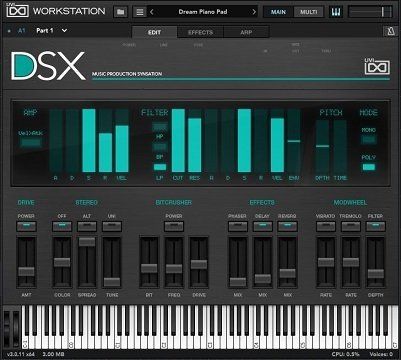Adjust the tremolo RATE fader
Viewport: 401px width, 360px height.
[x=351, y=262]
